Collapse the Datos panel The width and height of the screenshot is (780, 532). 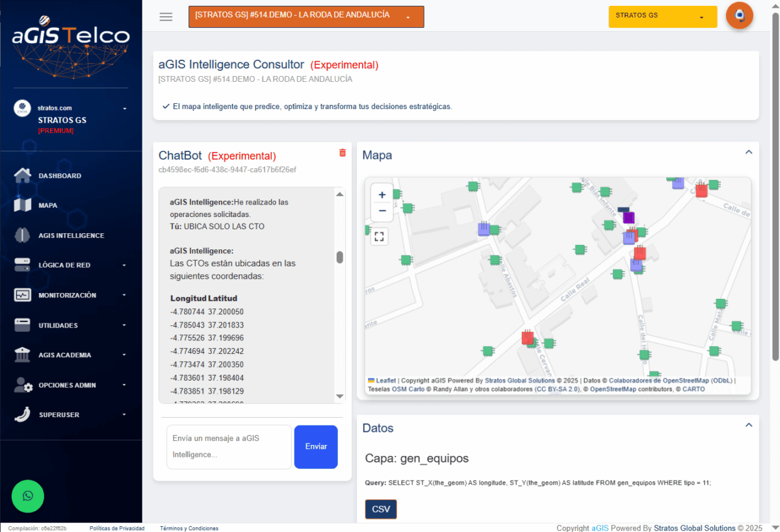coord(748,425)
